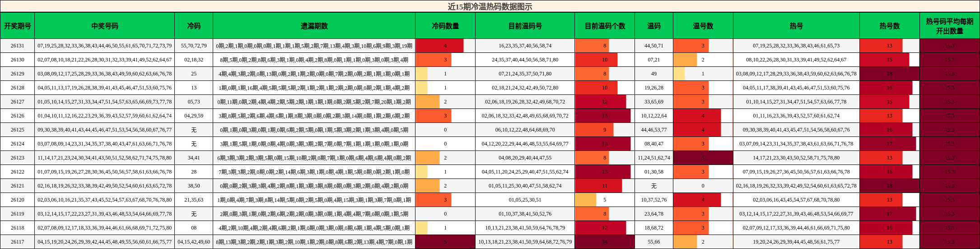Select cold code cell 04,29,59

(194, 116)
